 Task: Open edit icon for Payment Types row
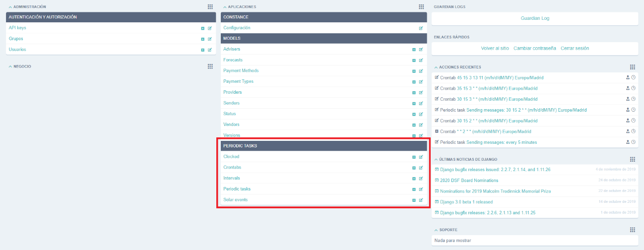tap(421, 82)
